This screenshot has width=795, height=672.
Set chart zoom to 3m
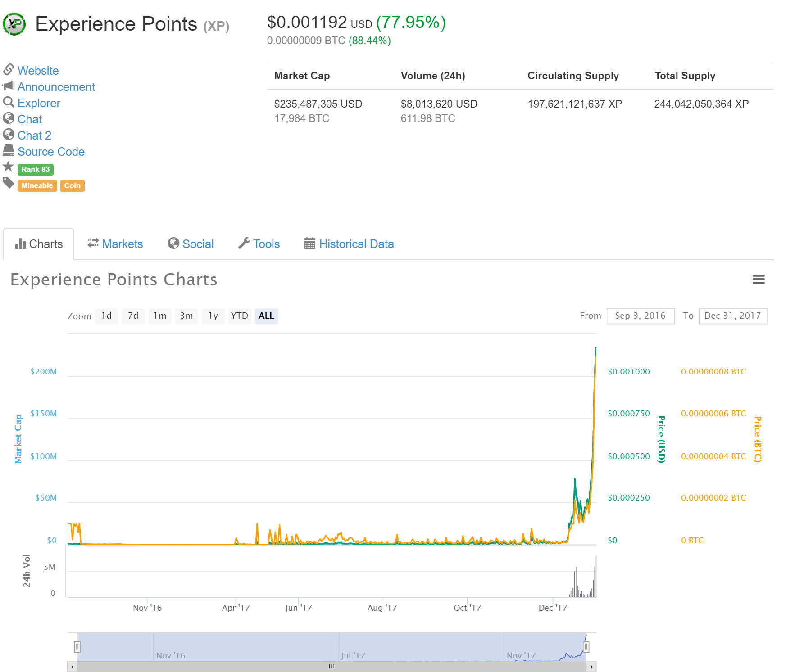186,316
